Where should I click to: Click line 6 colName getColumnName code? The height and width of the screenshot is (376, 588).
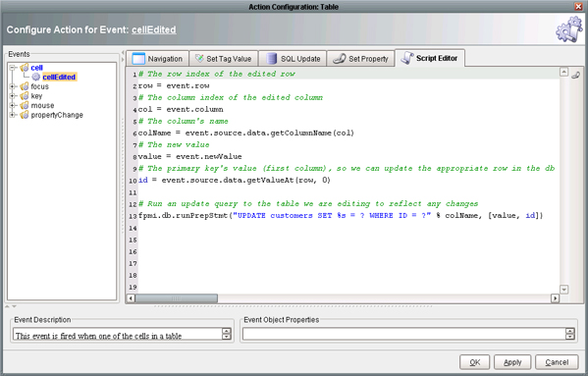[246, 134]
